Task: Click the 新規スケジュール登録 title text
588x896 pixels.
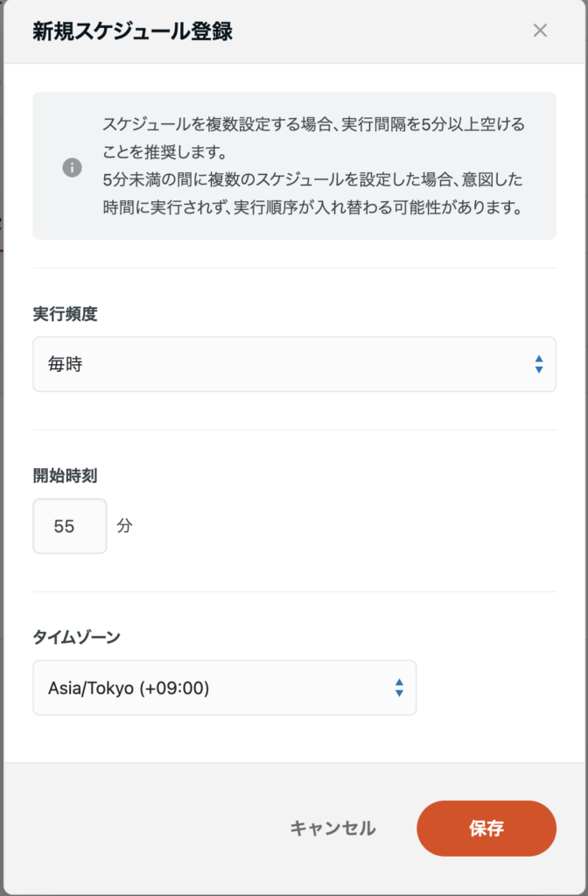Action: tap(132, 32)
